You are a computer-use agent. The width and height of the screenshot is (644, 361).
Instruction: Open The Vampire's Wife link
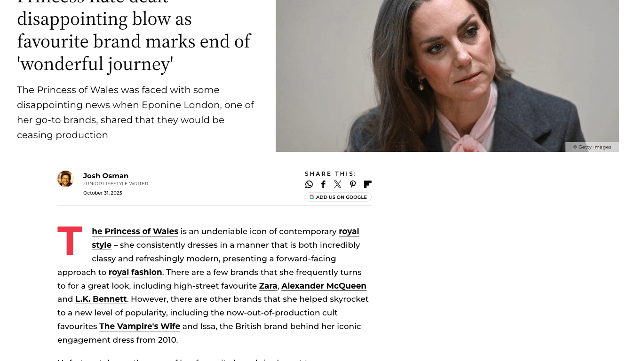point(140,326)
